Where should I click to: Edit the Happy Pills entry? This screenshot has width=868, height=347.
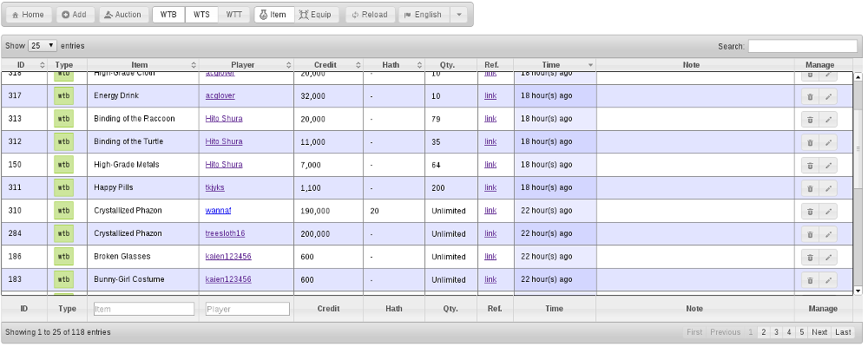coord(828,189)
